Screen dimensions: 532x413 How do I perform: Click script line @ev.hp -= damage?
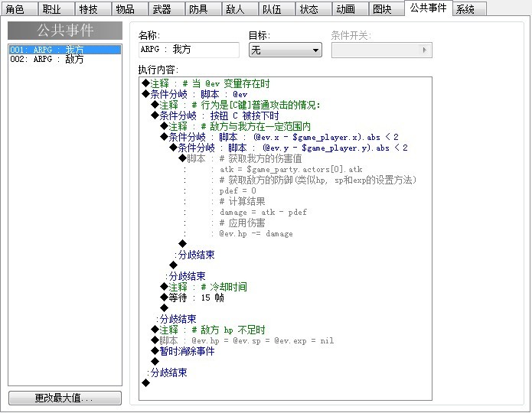[x=256, y=233]
